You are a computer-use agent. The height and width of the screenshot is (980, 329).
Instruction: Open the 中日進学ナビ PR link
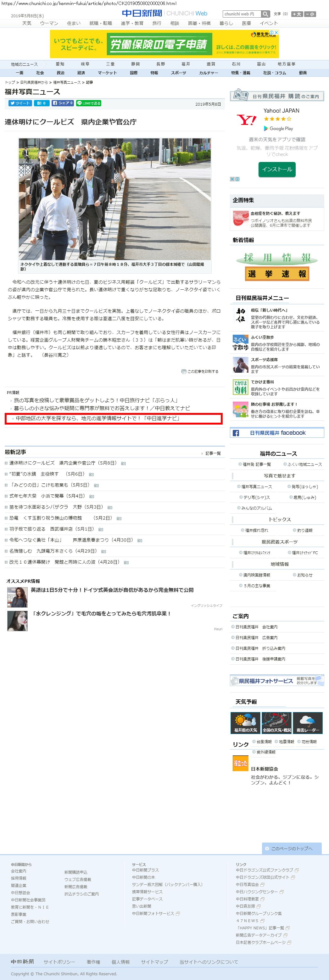pyautogui.click(x=98, y=418)
